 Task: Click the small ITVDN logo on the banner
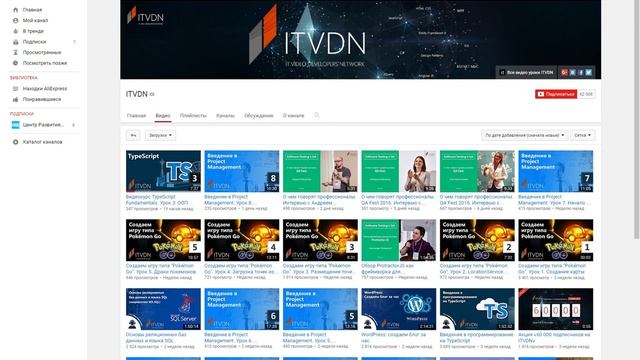click(145, 16)
